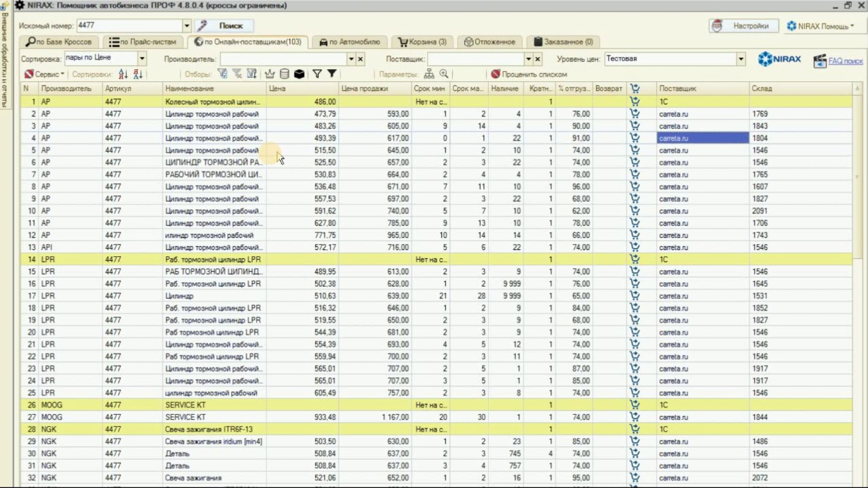Open the NIRAX Помощь dropdown menu

tap(821, 26)
